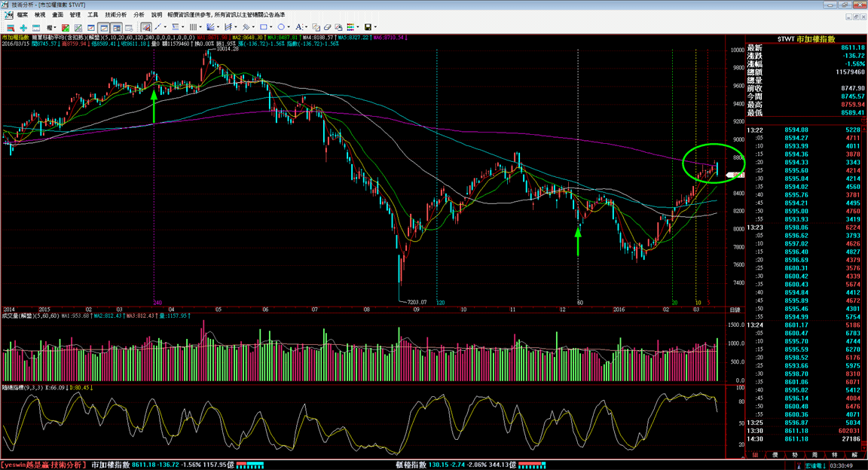The image size is (868, 470).
Task: Open the 工具 (Tools) menu
Action: pos(93,15)
